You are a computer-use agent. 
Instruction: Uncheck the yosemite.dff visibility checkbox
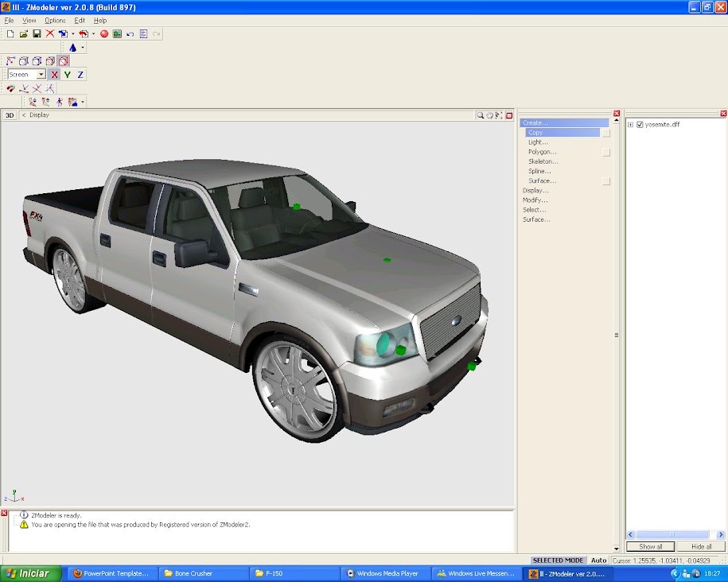[x=640, y=124]
